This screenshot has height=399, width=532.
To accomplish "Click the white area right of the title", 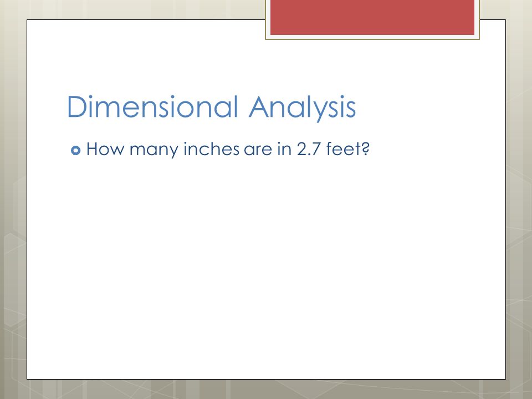I will [431, 107].
